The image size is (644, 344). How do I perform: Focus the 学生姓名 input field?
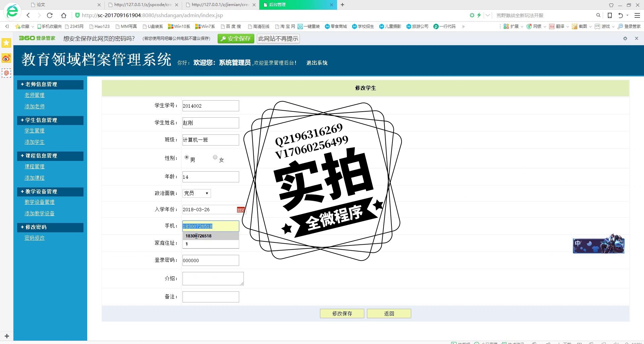pyautogui.click(x=211, y=123)
